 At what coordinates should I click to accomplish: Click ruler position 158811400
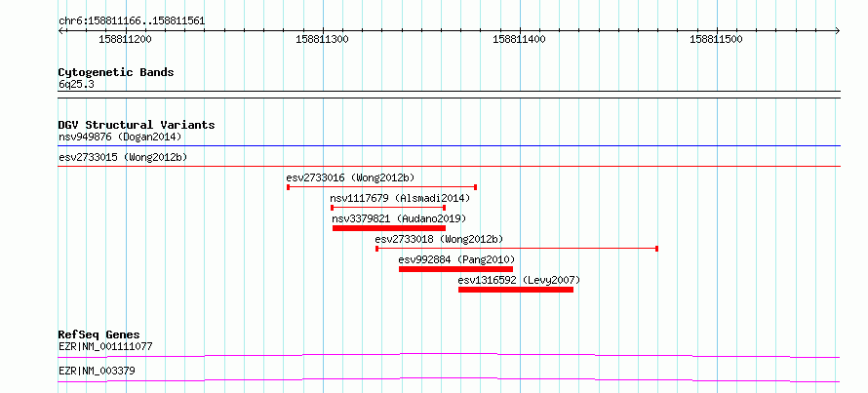(519, 39)
